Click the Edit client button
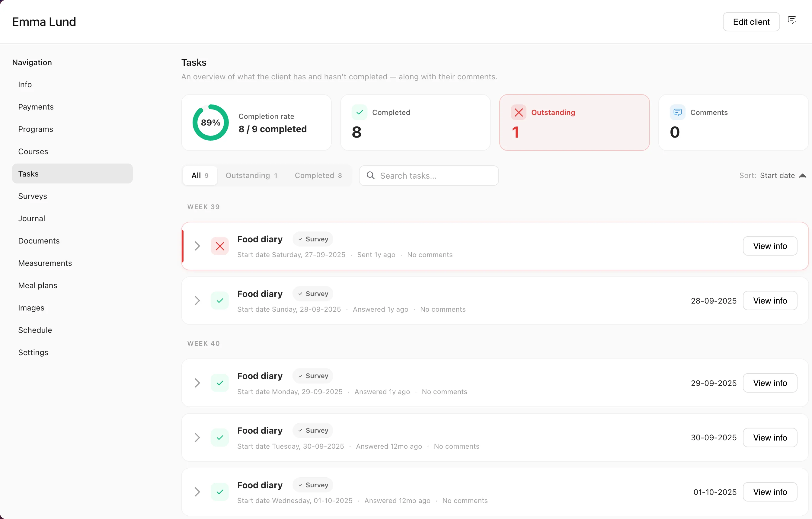 coord(751,22)
